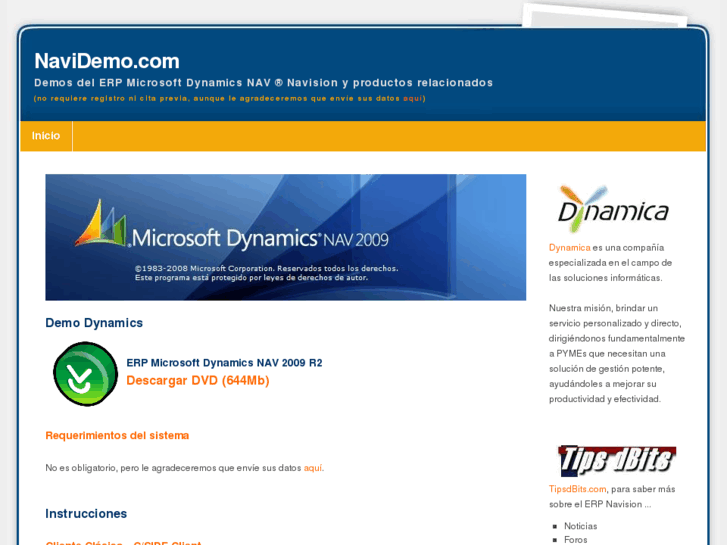This screenshot has width=727, height=545.
Task: Select the Demo Dynamics heading
Action: click(x=94, y=323)
